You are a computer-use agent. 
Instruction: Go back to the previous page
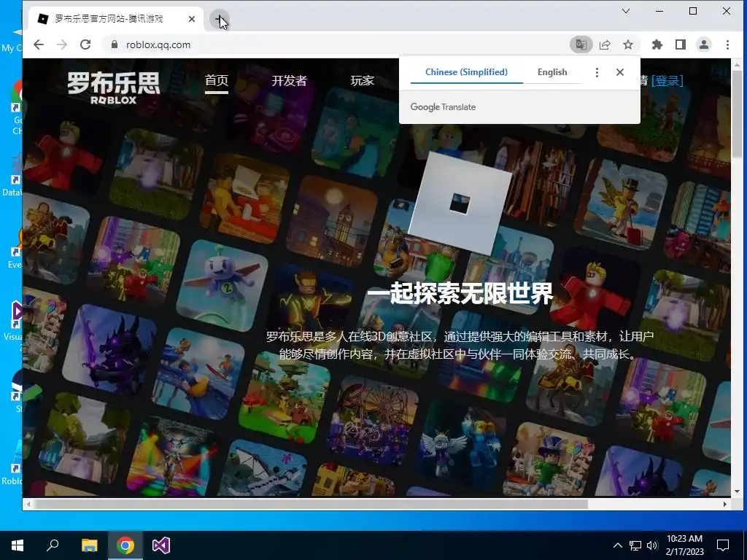39,44
